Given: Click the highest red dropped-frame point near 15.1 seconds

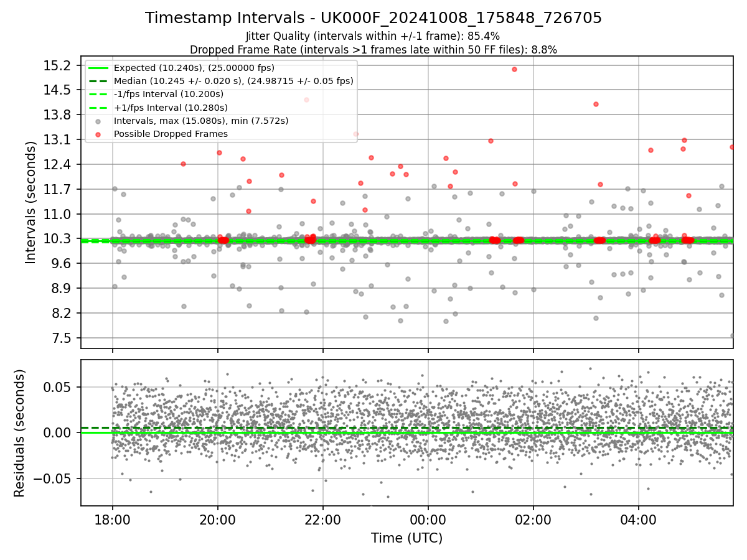Looking at the screenshot, I should pyautogui.click(x=514, y=69).
